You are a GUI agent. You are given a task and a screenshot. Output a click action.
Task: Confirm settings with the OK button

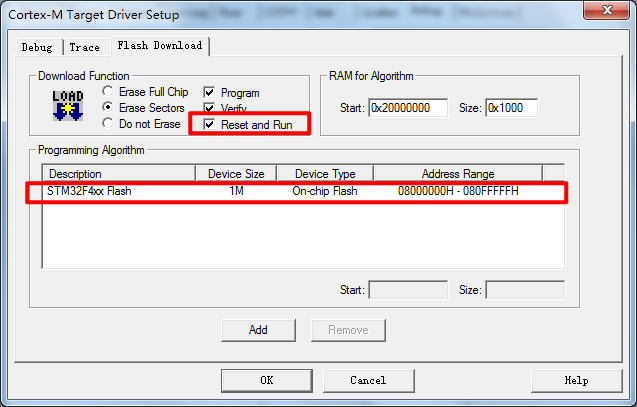(x=266, y=380)
